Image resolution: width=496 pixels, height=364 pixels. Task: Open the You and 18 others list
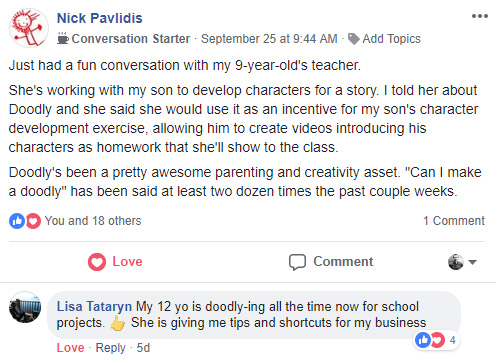[93, 221]
